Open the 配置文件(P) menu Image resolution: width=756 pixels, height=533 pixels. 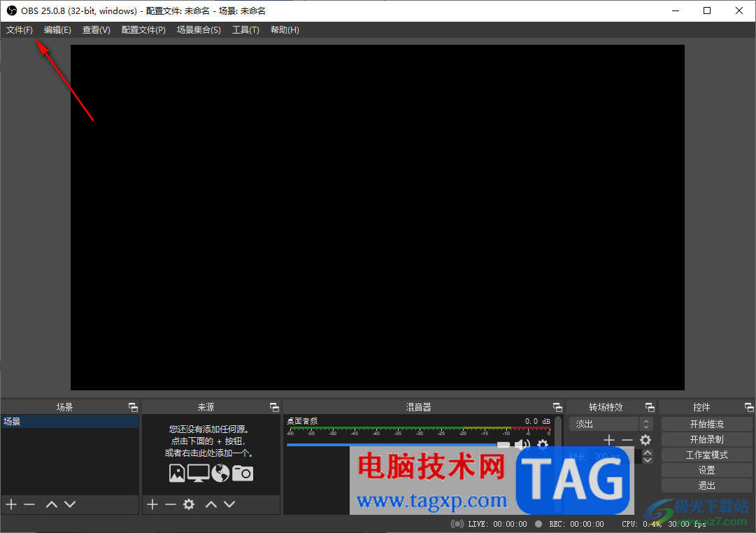coord(143,30)
